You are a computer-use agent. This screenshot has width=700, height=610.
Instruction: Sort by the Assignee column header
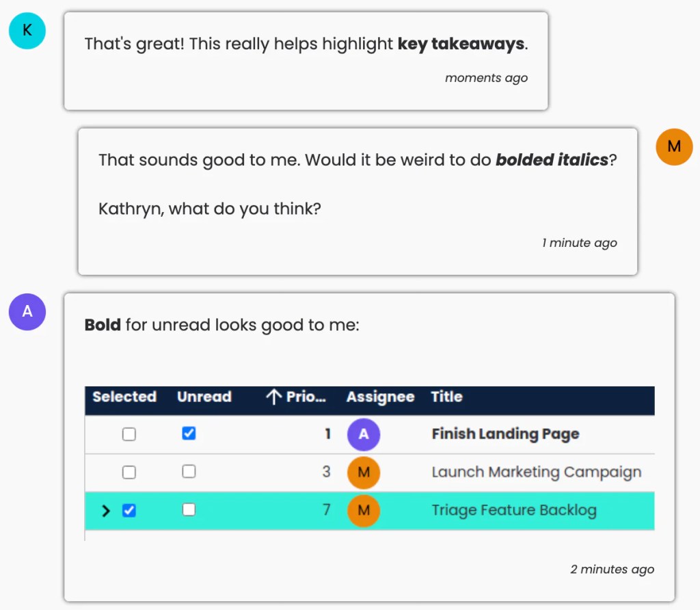point(380,397)
